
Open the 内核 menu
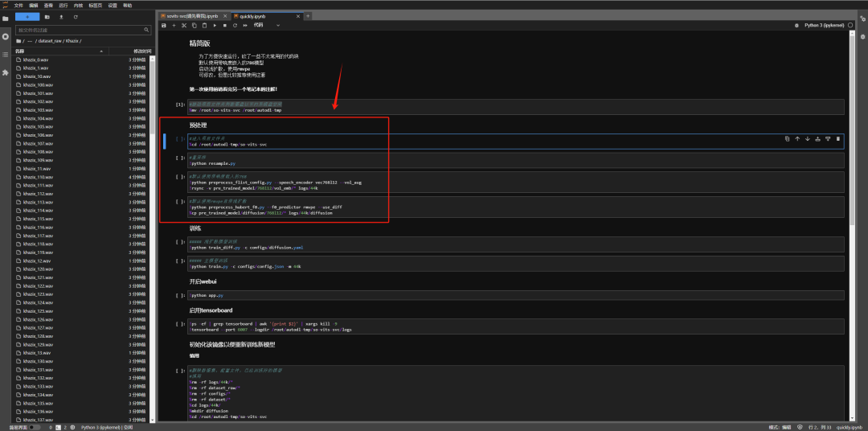point(78,5)
